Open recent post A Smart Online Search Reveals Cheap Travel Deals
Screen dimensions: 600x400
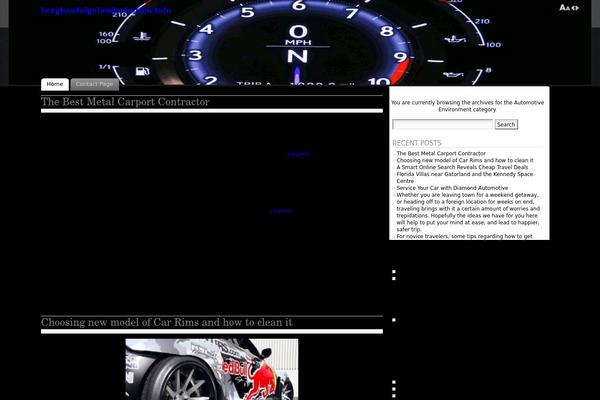click(x=462, y=167)
